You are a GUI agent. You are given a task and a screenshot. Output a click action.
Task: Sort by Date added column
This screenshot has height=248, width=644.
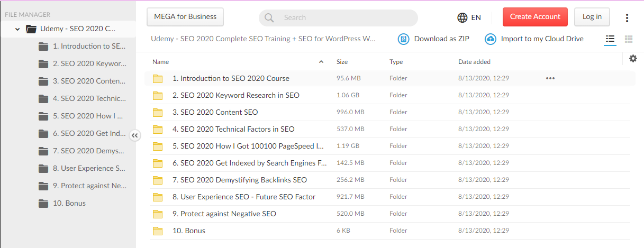[x=474, y=62]
